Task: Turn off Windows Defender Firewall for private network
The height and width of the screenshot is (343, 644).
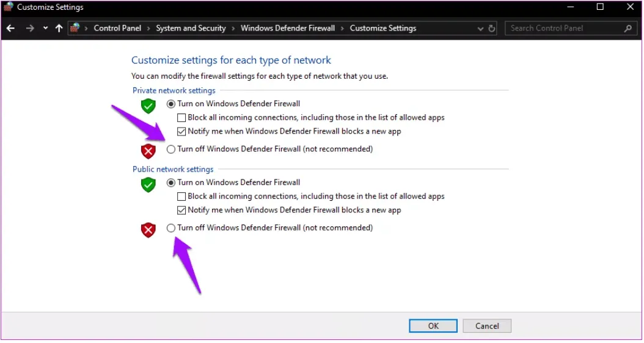Action: tap(171, 149)
